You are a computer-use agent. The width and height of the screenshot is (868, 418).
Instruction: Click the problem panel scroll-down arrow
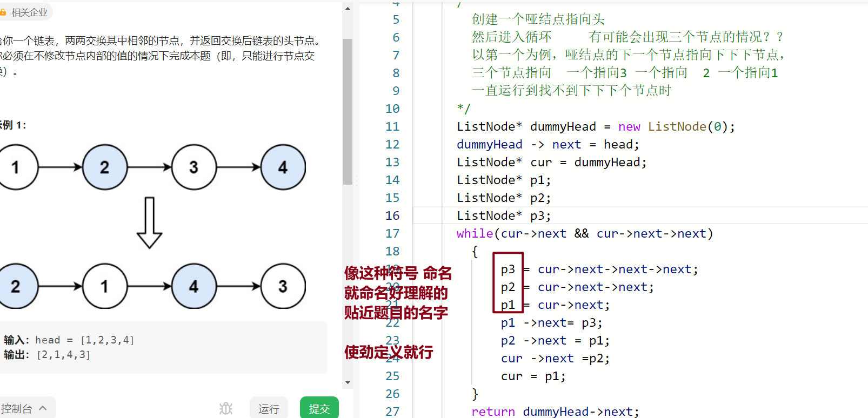348,382
